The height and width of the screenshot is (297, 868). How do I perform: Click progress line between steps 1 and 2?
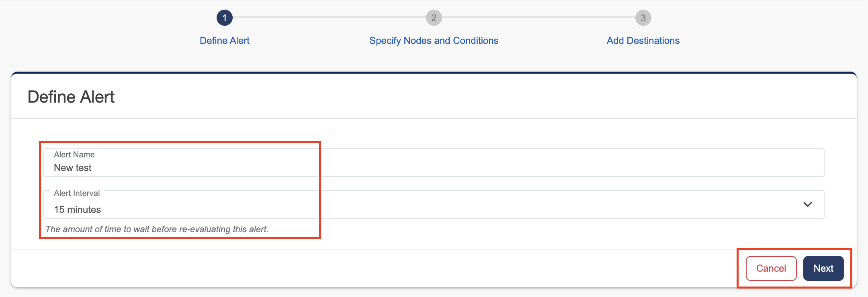(x=330, y=17)
